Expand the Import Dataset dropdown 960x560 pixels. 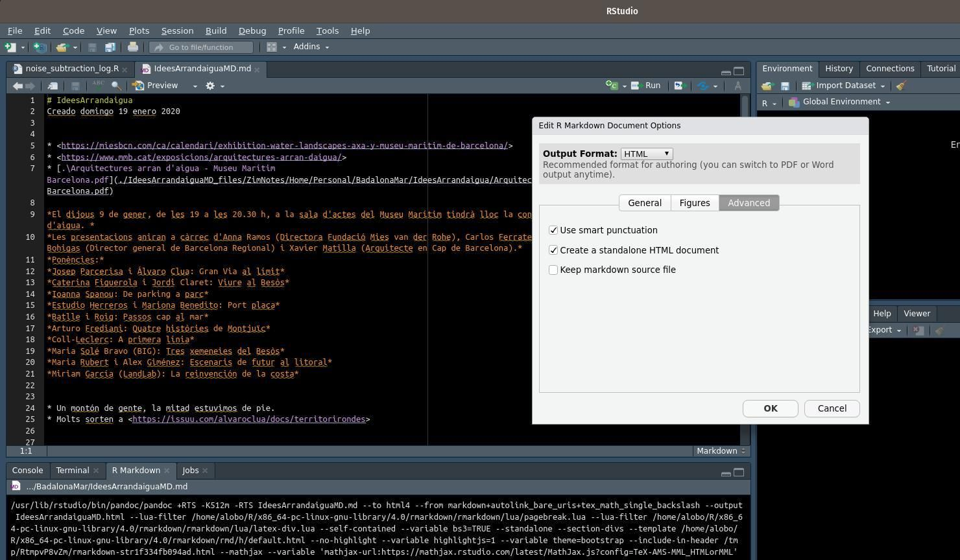846,85
